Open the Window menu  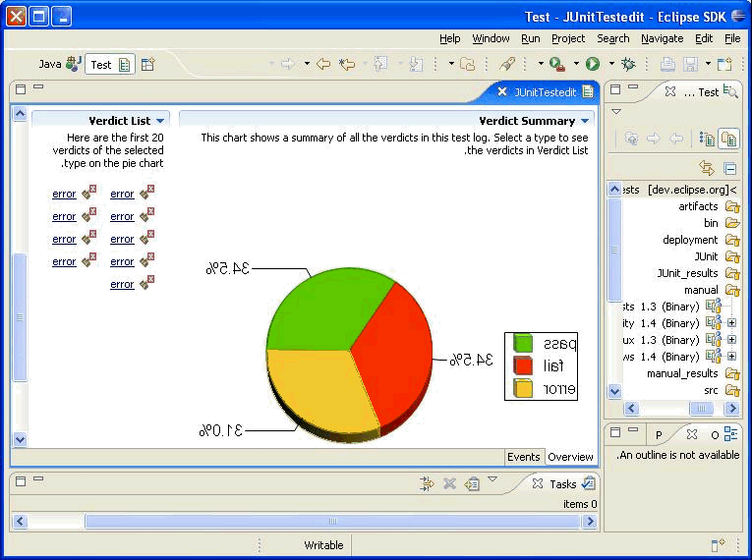(491, 39)
